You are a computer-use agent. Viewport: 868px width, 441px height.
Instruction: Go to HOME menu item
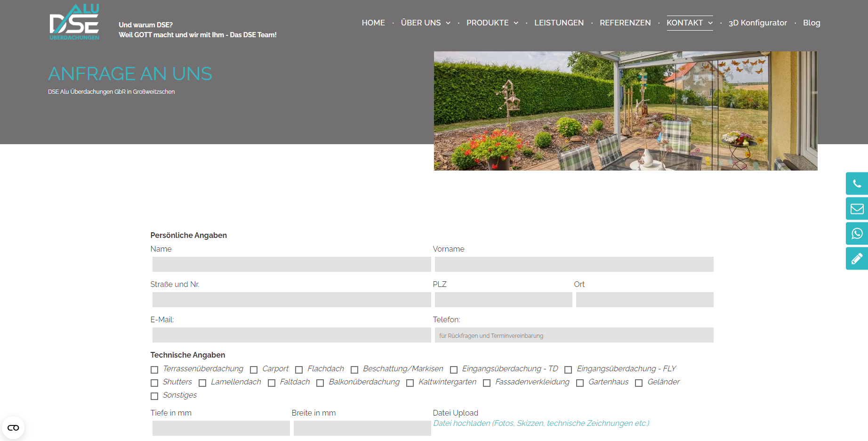click(373, 23)
